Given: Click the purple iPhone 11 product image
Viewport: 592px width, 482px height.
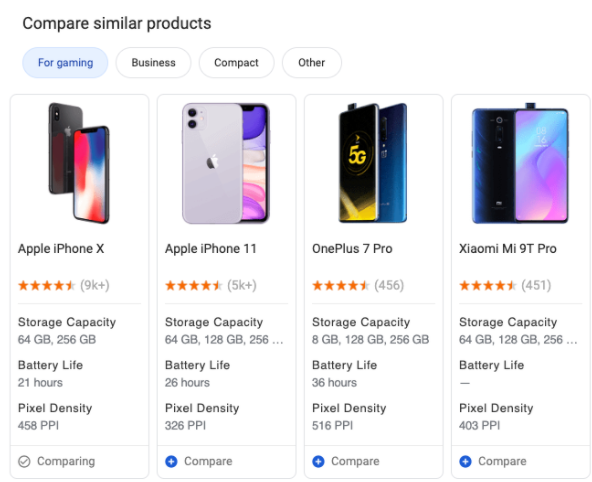Looking at the screenshot, I should click(x=226, y=163).
